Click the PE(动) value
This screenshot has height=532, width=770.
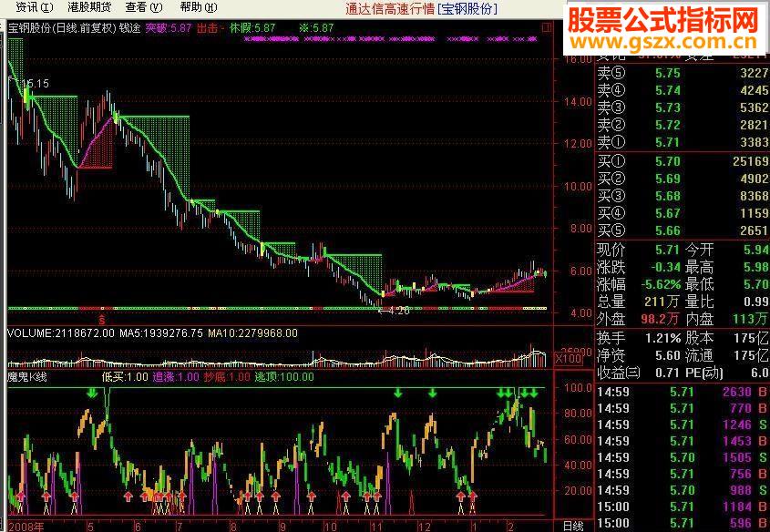point(760,373)
